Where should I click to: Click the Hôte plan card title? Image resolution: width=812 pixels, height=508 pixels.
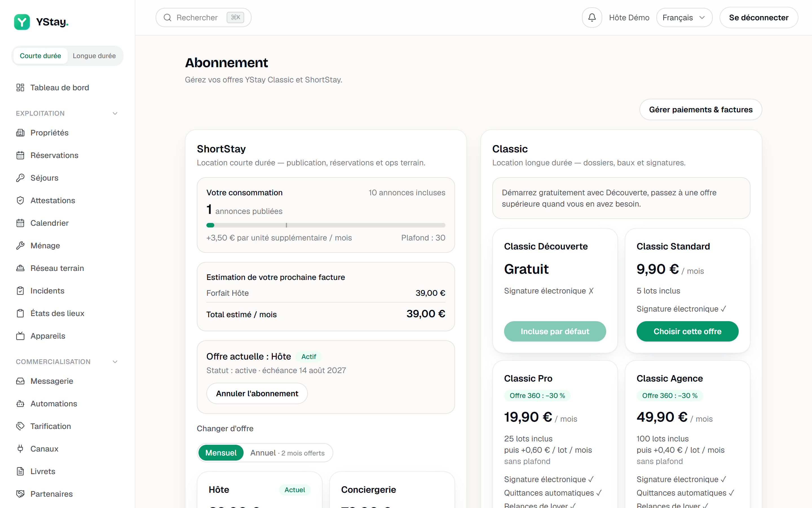219,490
